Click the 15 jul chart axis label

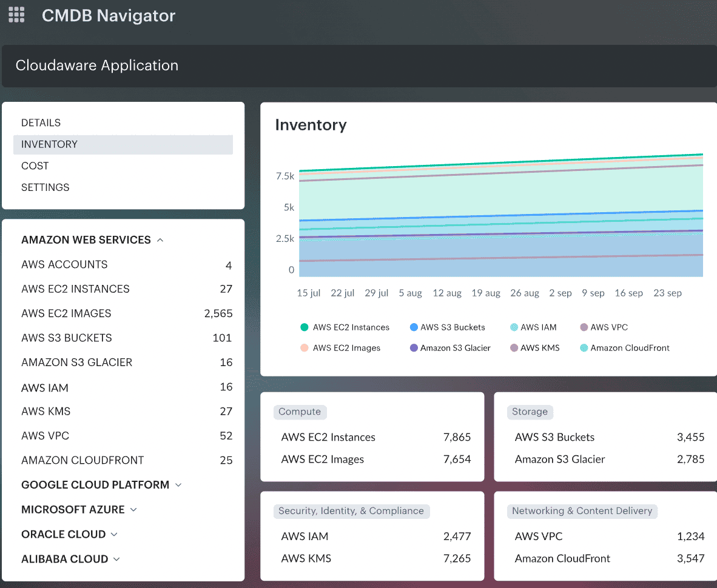[x=309, y=293]
